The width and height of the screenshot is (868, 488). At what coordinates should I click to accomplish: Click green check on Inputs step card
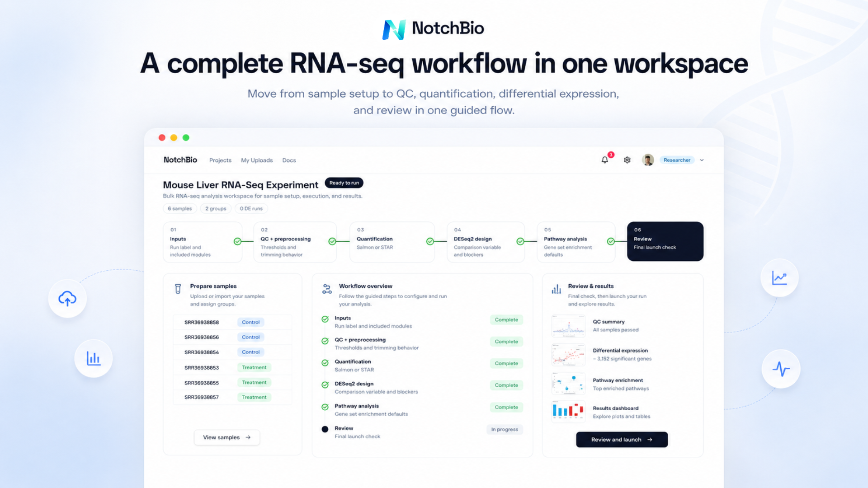tap(237, 241)
